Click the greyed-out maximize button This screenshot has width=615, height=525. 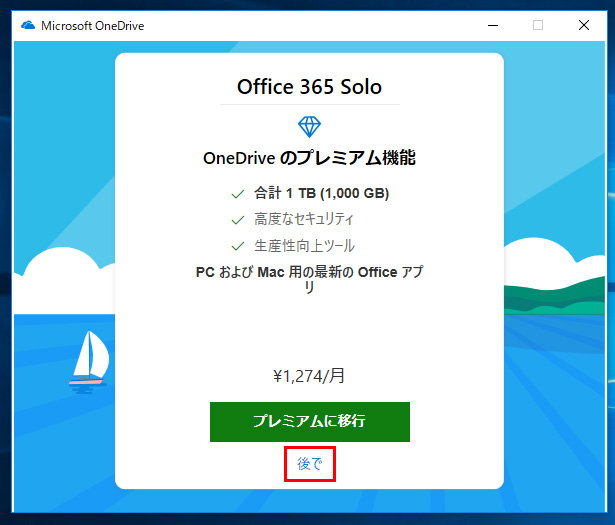click(x=538, y=25)
